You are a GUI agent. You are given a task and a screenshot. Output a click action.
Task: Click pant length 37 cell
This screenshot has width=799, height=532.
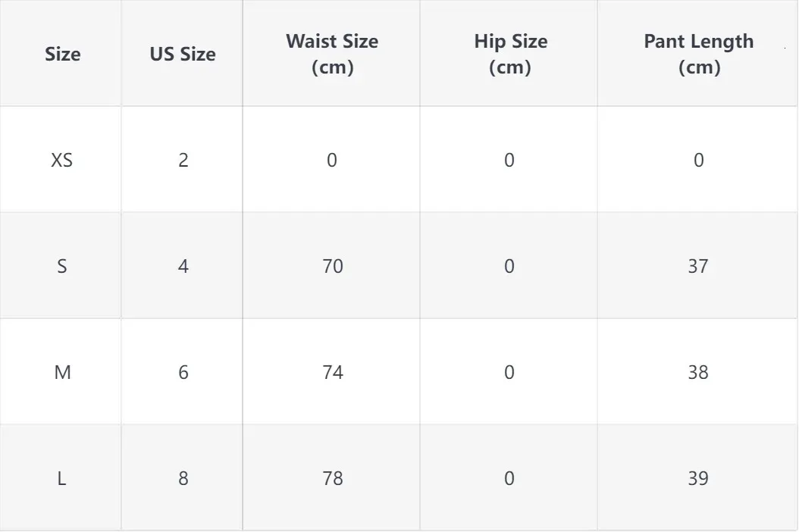(698, 266)
